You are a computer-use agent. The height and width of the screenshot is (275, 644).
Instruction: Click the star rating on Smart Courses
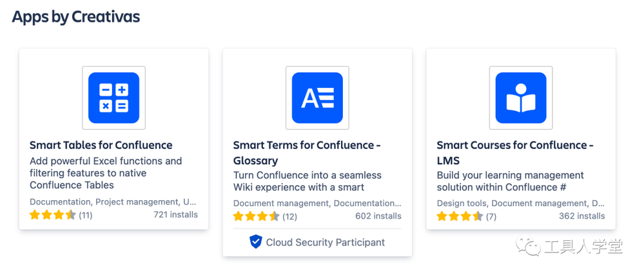click(x=460, y=216)
